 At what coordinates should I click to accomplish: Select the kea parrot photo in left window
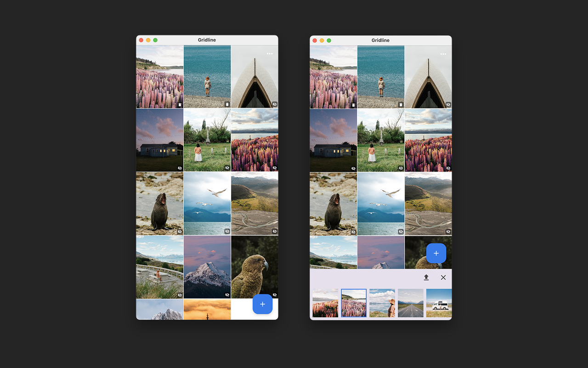click(x=254, y=267)
